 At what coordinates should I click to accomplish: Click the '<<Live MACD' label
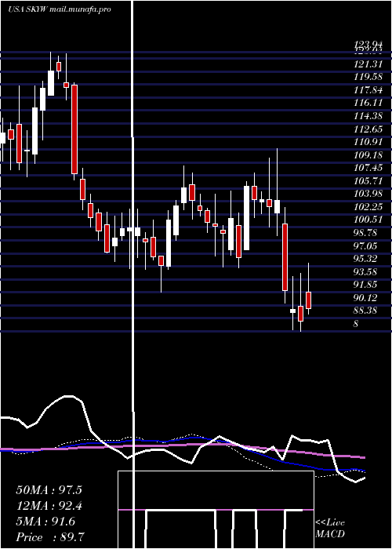[330, 529]
